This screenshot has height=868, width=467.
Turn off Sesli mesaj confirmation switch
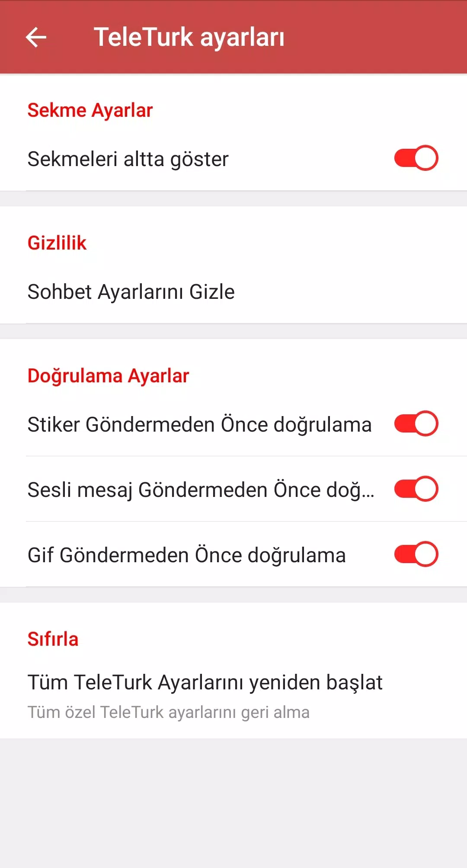point(416,489)
